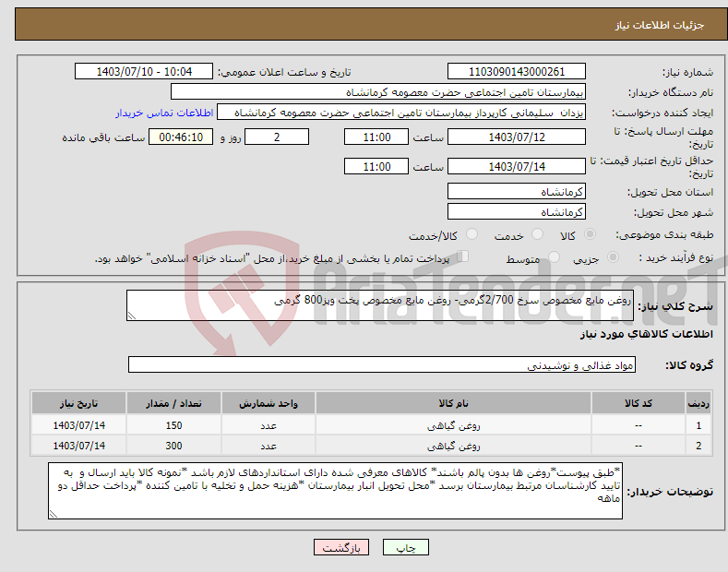Click the goods group field مواد غذائی و نوشیدنی
Viewport: 728px width, 572px height.
pyautogui.click(x=382, y=365)
